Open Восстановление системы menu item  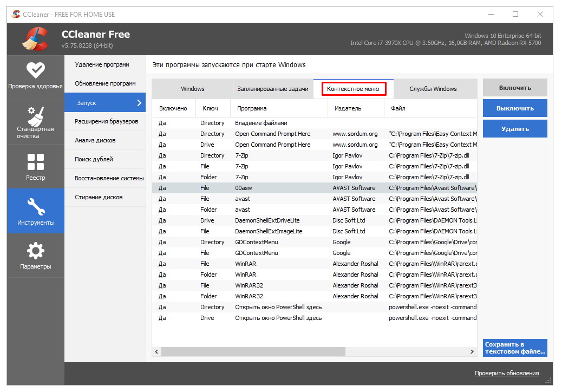tap(105, 178)
